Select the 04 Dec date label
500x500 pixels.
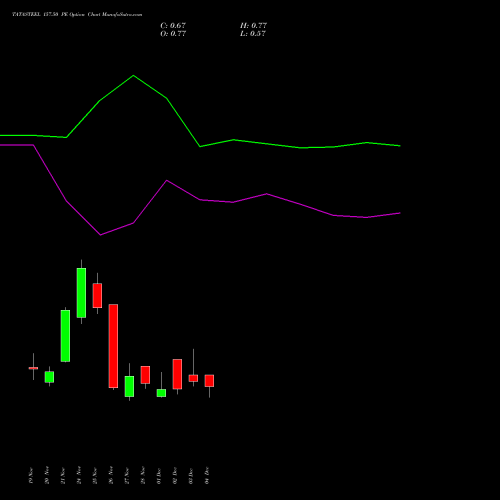tap(207, 476)
